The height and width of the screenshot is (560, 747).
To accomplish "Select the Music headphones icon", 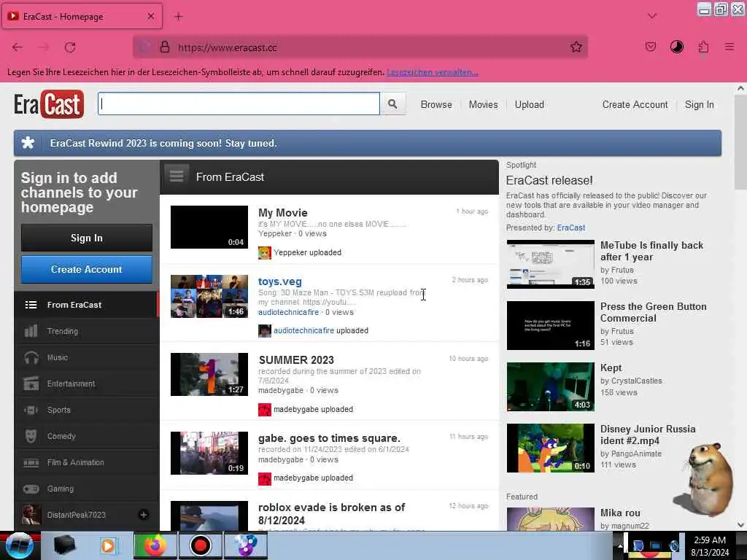I will coord(31,357).
